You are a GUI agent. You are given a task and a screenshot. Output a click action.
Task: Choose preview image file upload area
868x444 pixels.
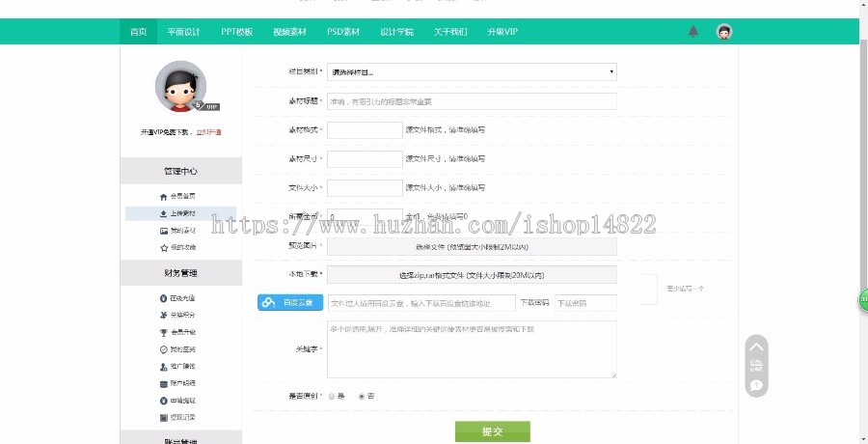pos(472,247)
